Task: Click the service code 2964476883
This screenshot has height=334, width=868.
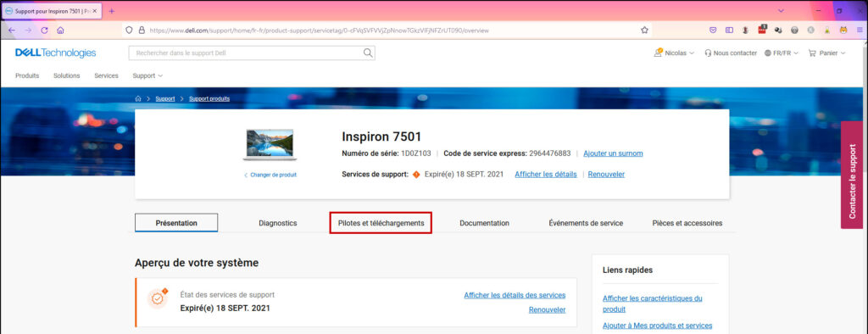Action: [x=549, y=153]
